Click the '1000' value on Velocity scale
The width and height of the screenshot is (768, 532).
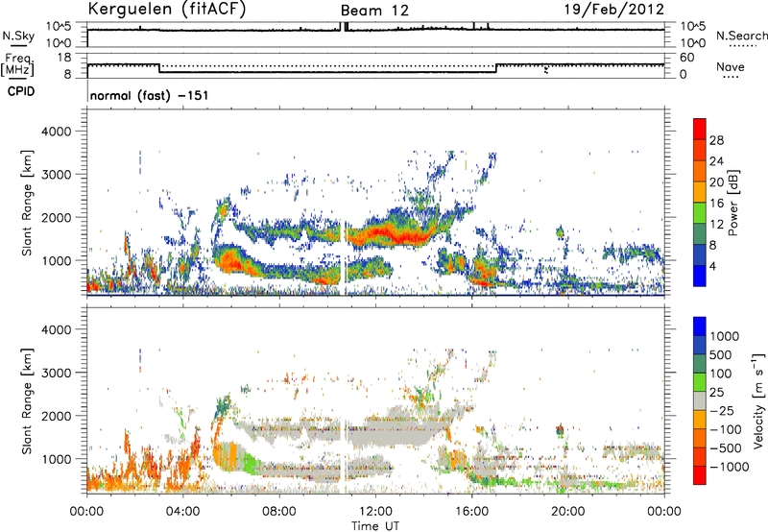coord(725,336)
